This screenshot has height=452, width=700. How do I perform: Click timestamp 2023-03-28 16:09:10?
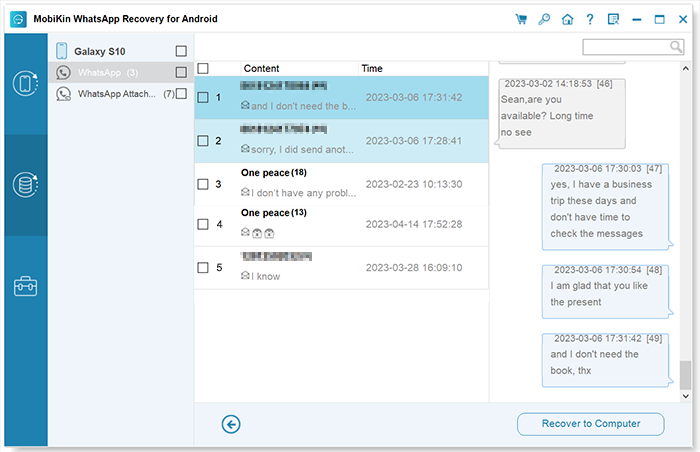click(414, 268)
